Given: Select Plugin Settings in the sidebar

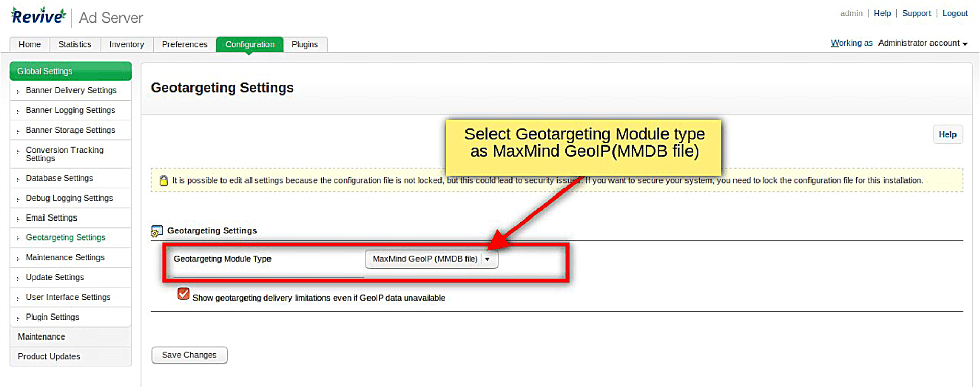Looking at the screenshot, I should 52,317.
